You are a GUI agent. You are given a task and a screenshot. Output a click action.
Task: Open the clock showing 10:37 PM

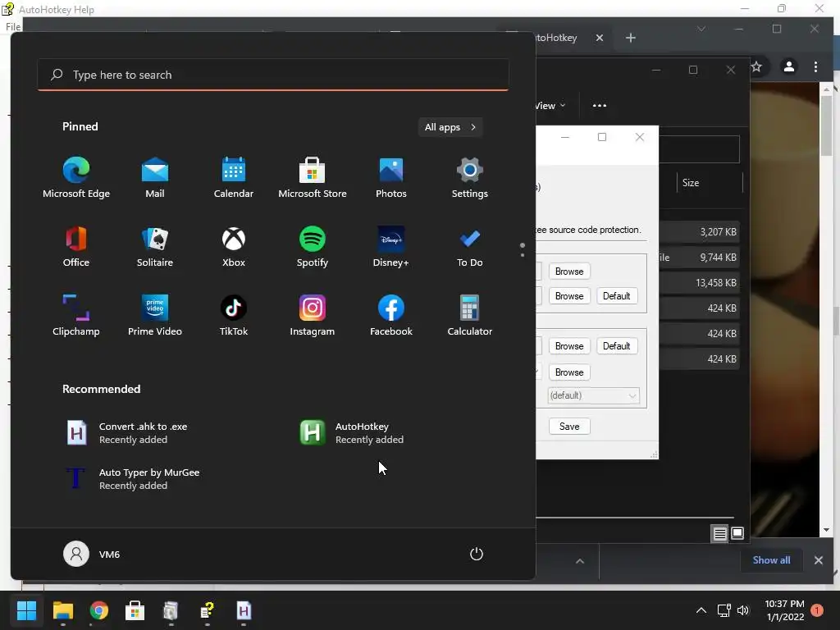(784, 610)
